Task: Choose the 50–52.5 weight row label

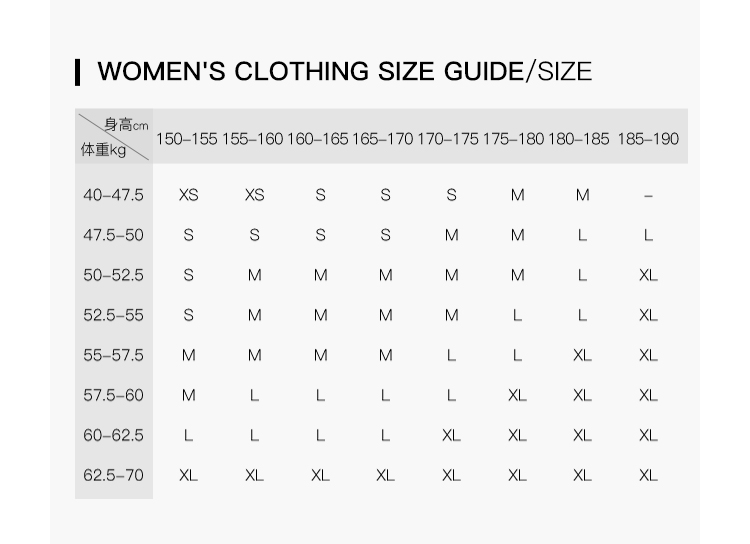Action: (113, 275)
